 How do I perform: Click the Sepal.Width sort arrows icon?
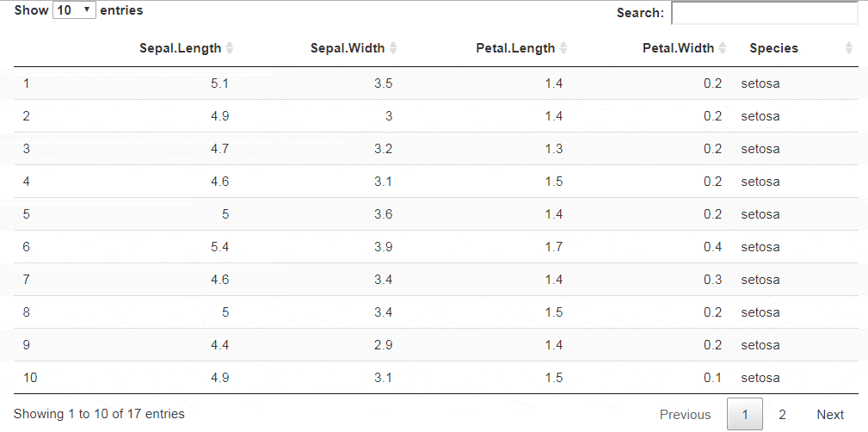click(393, 48)
